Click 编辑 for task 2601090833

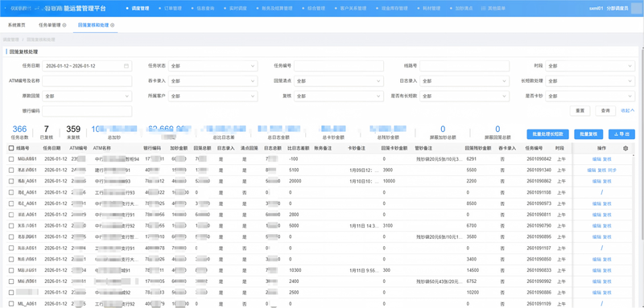coord(597,270)
